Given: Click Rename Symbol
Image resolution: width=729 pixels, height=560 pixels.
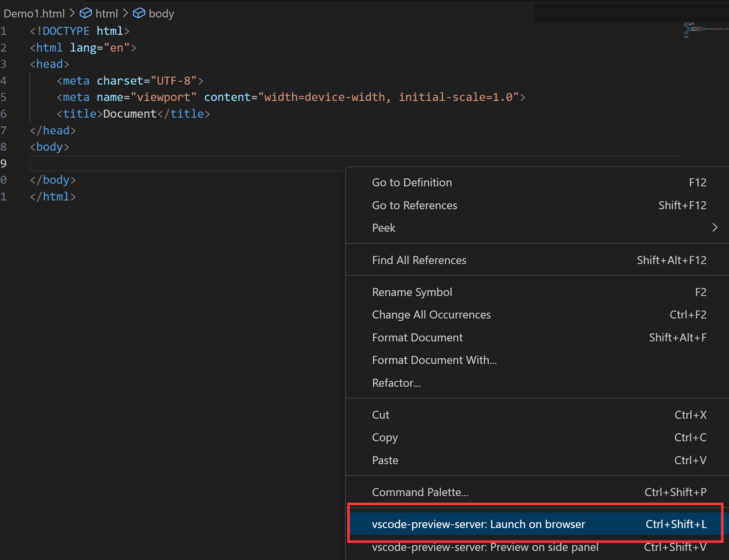Looking at the screenshot, I should (x=412, y=292).
